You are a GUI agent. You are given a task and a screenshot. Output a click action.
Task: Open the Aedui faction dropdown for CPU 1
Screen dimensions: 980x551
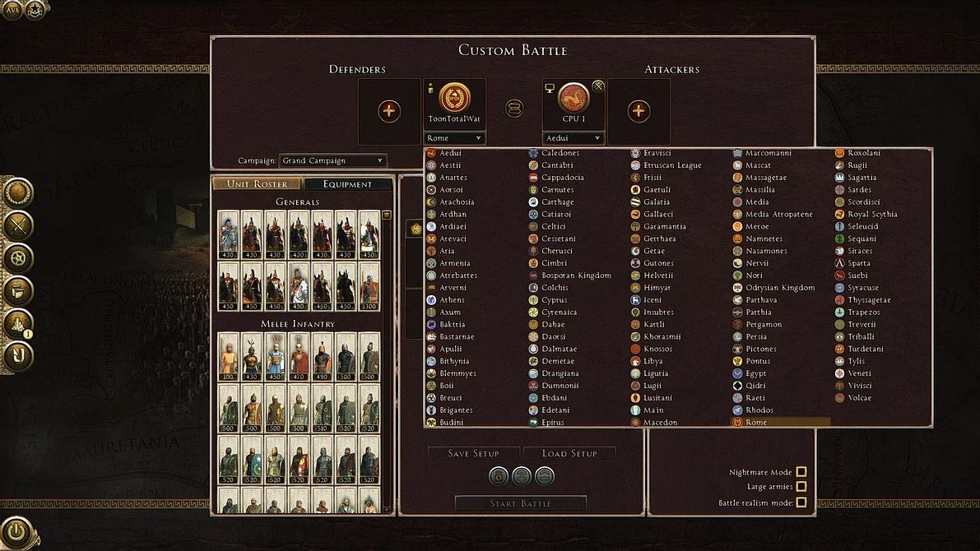[573, 138]
